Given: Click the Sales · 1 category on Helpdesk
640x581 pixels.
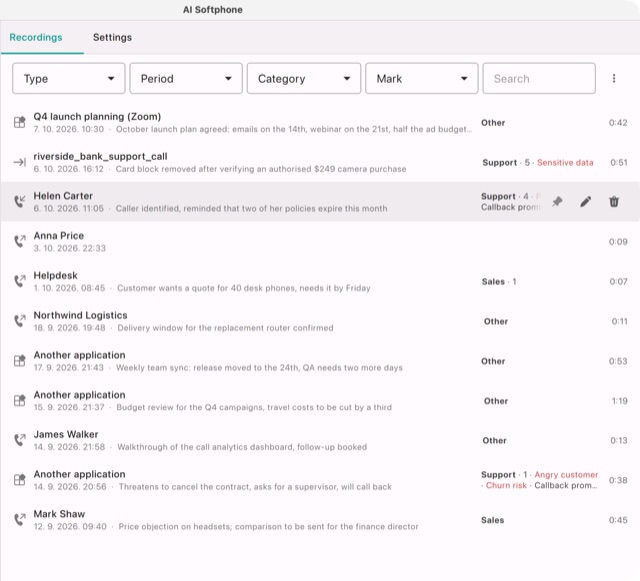Looking at the screenshot, I should [499, 282].
